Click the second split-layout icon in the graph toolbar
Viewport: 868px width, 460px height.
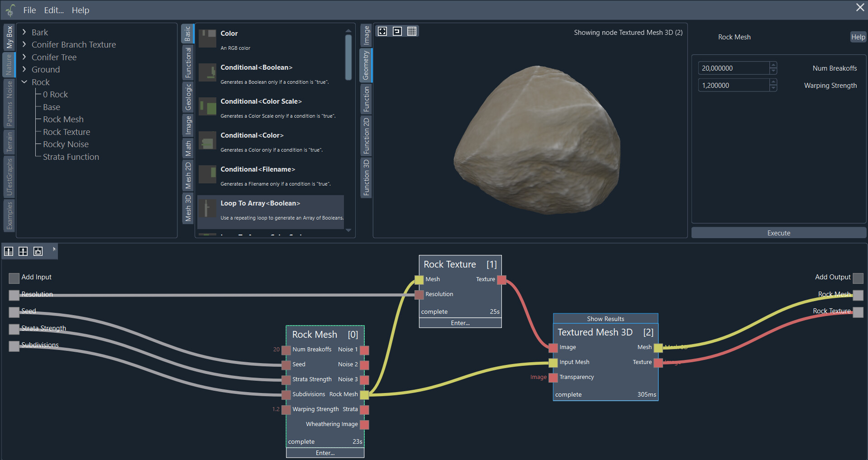click(x=23, y=251)
